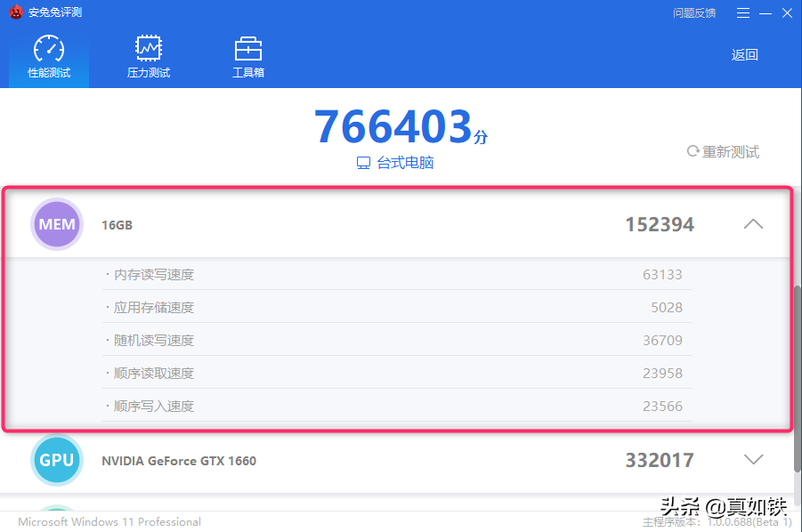Open the hamburger menu icon

744,12
